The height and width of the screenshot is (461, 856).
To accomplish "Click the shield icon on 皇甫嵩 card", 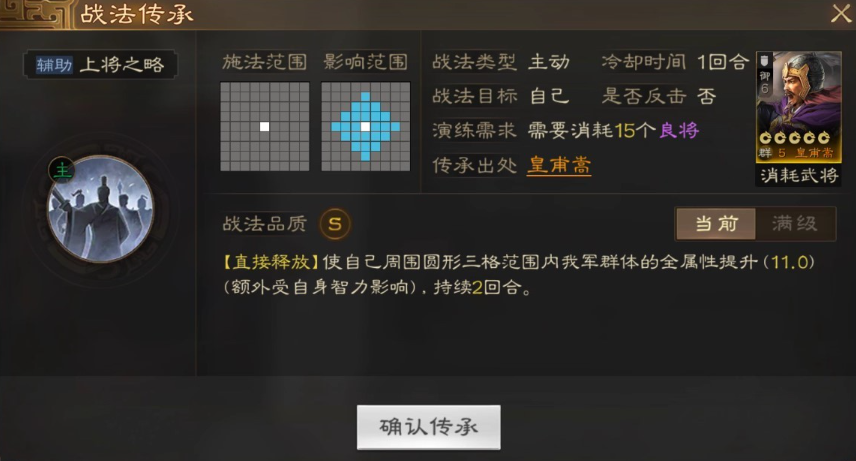I will (x=764, y=60).
